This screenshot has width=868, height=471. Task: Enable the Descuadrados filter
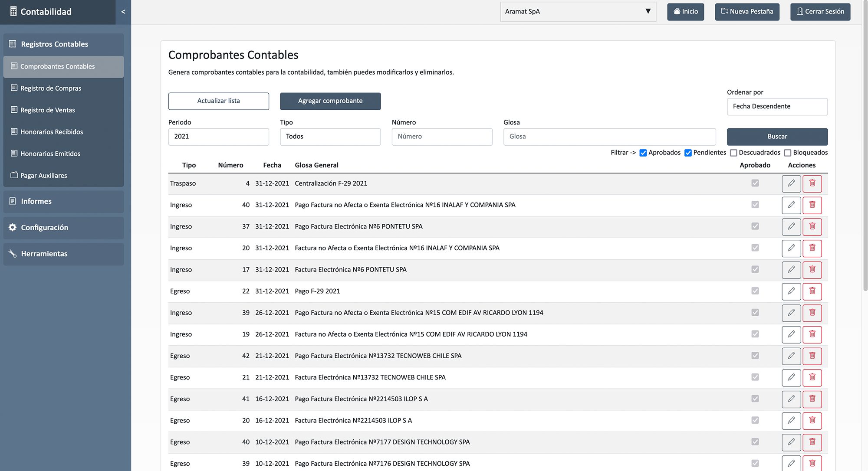coord(733,153)
